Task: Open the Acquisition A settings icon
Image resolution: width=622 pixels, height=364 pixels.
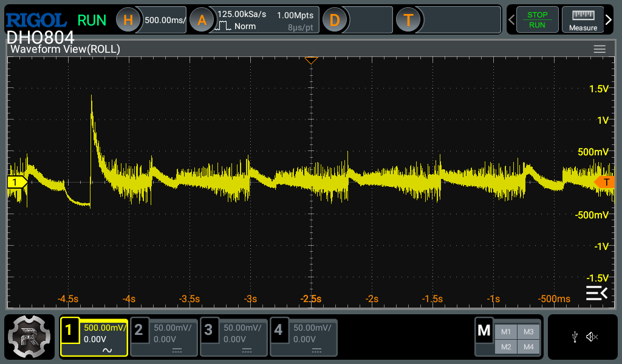Action: 202,20
